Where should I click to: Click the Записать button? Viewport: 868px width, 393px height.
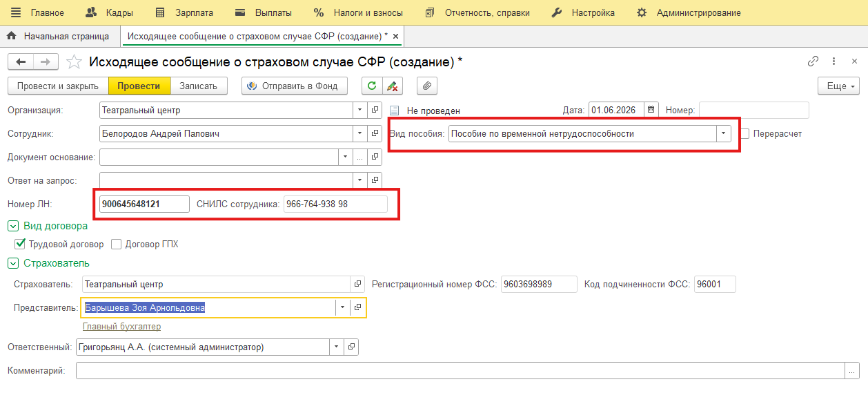(x=198, y=86)
